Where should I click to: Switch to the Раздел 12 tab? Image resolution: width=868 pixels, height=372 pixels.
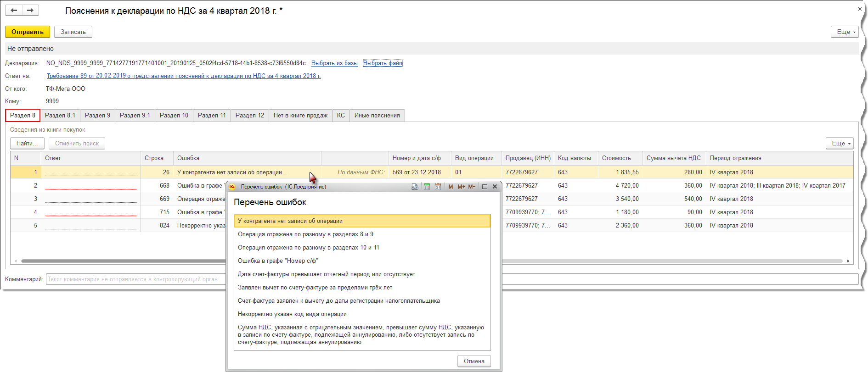pyautogui.click(x=250, y=115)
